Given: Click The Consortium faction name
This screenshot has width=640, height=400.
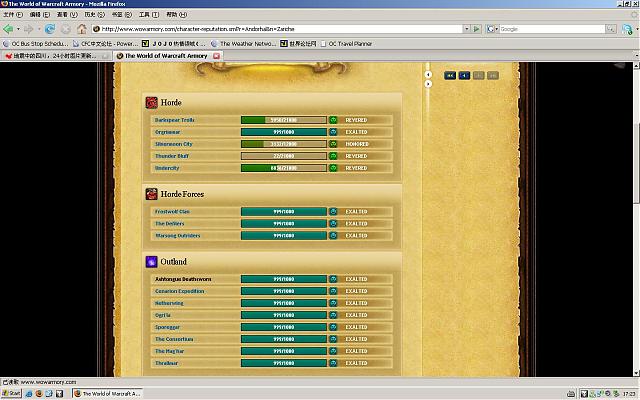Looking at the screenshot, I should click(174, 339).
